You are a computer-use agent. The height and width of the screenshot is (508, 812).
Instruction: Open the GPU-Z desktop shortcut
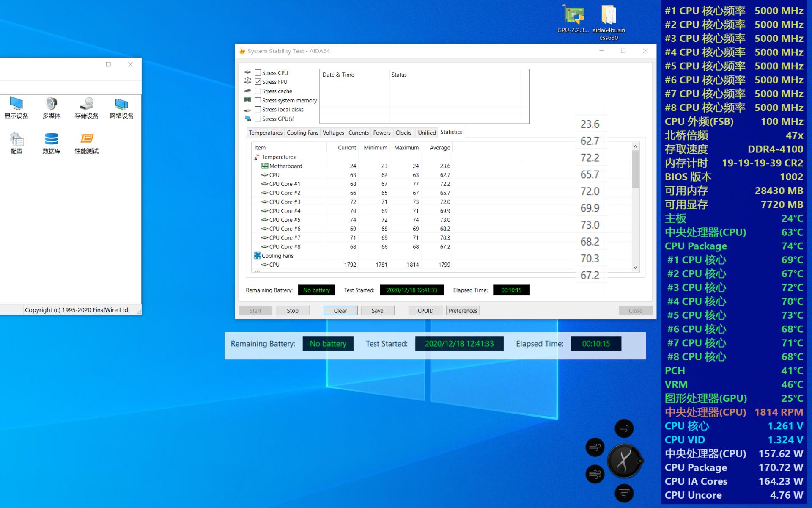coord(573,19)
